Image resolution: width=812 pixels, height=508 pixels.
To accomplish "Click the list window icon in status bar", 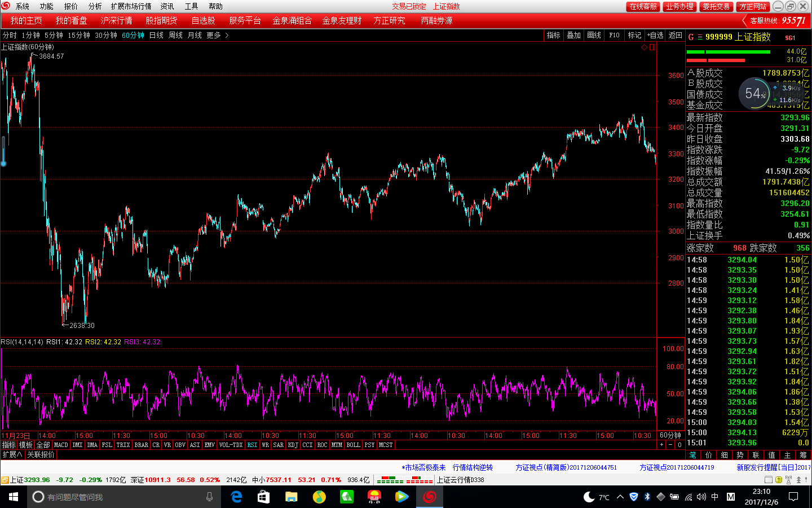I will (x=768, y=480).
